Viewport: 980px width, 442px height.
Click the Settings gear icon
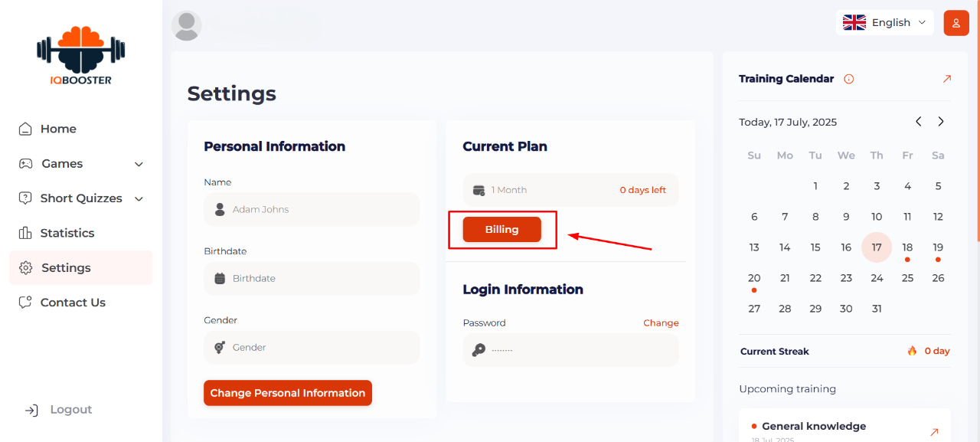coord(25,267)
